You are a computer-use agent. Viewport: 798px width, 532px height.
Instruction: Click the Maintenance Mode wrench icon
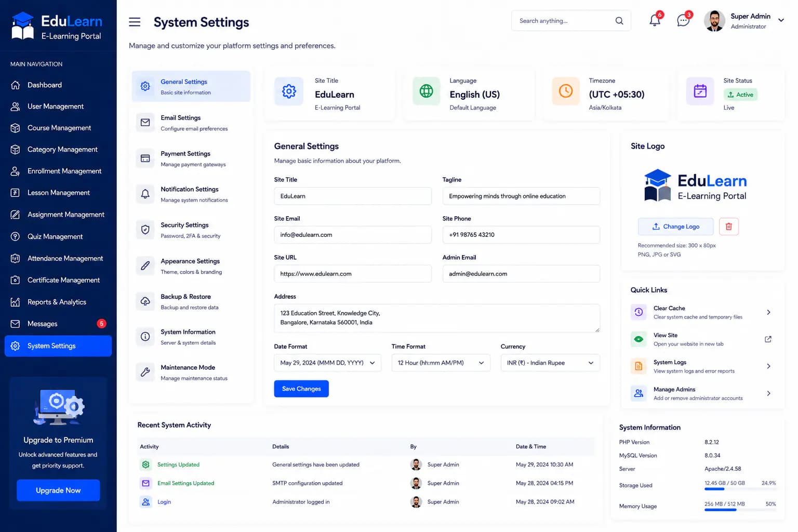(145, 372)
